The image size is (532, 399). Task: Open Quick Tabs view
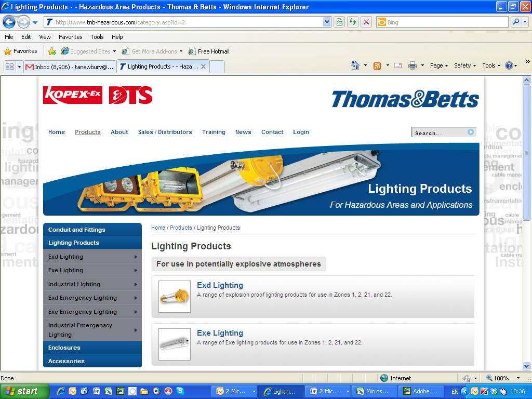(9, 66)
